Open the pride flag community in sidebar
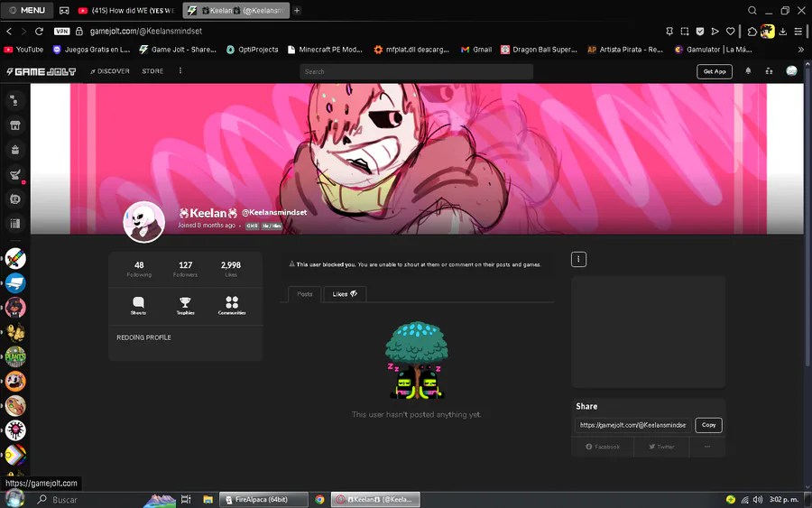Screen dimensions: 812x508 (x=15, y=455)
